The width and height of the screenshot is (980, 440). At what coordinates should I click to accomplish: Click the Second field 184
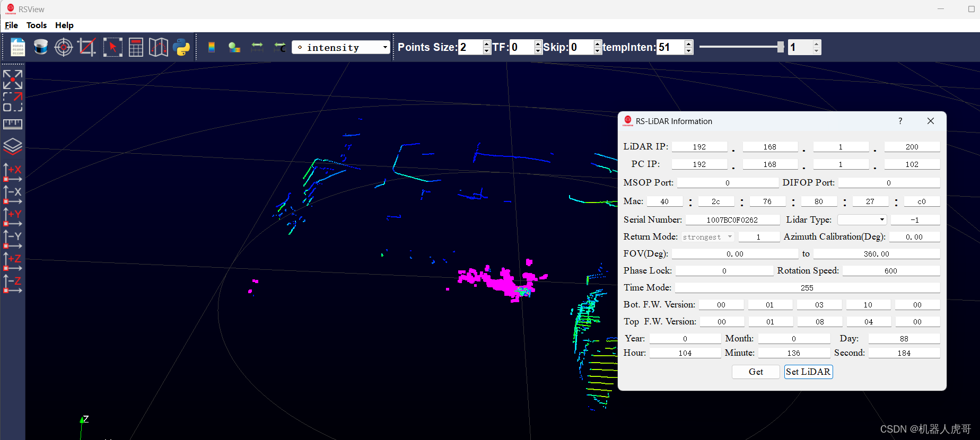tap(904, 353)
